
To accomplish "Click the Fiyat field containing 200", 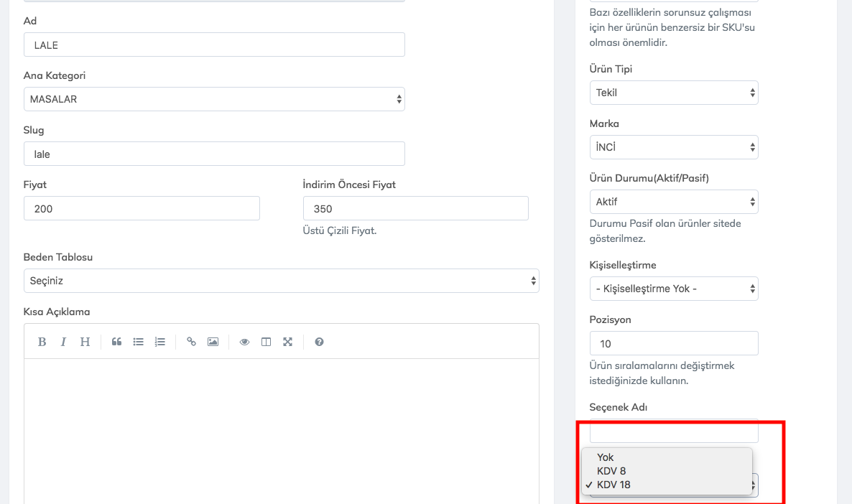I will [142, 209].
